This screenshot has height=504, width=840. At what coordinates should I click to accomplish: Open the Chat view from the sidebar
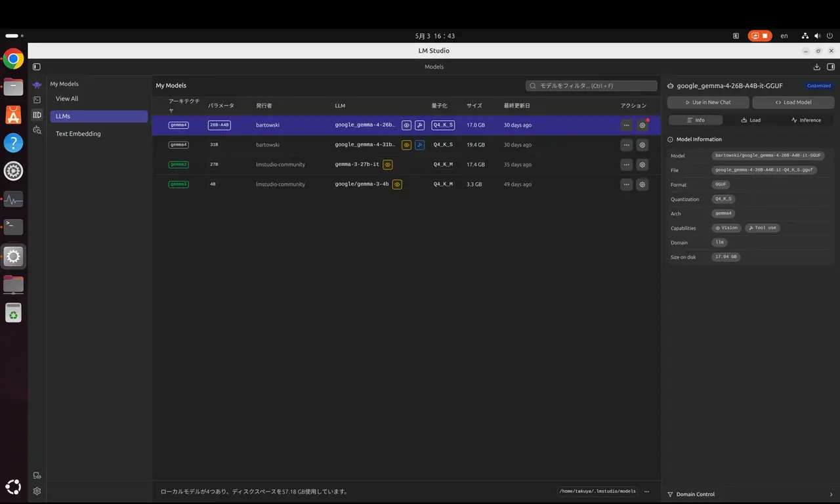37,85
